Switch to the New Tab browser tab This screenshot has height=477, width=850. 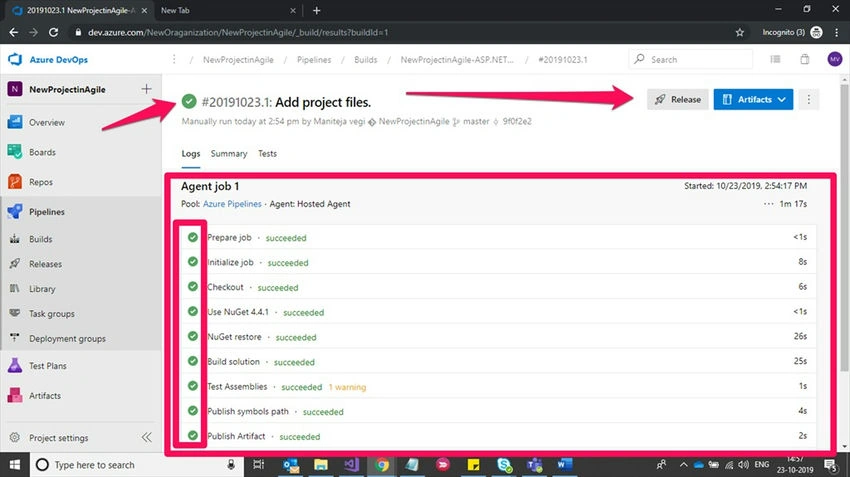(228, 10)
